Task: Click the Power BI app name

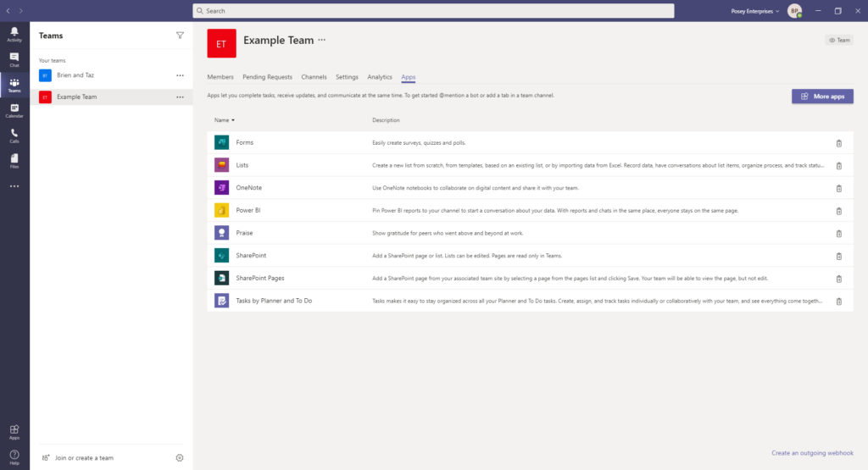Action: click(248, 210)
